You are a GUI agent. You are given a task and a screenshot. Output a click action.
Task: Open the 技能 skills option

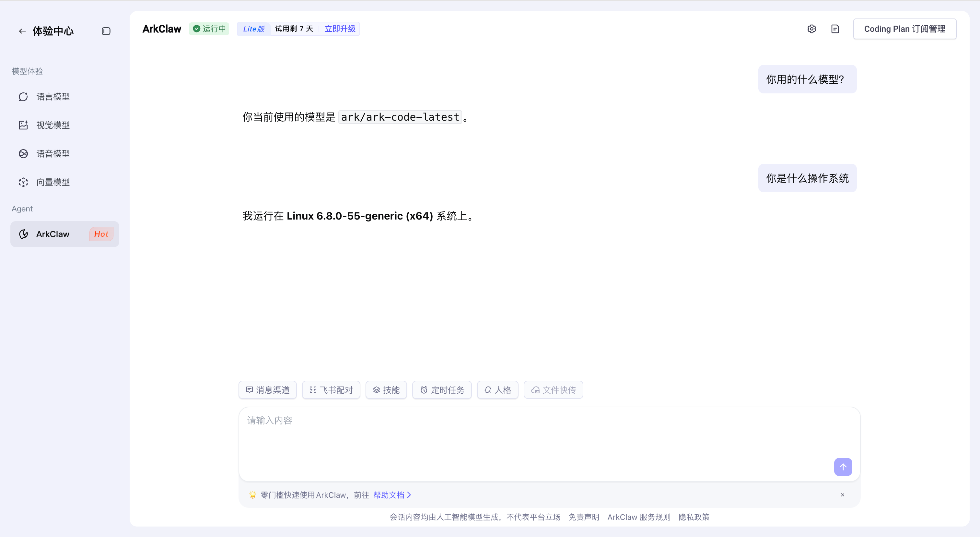tap(386, 390)
